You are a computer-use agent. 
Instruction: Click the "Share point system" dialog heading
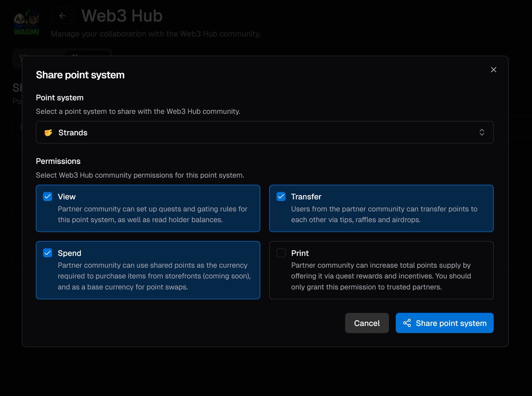pos(80,75)
